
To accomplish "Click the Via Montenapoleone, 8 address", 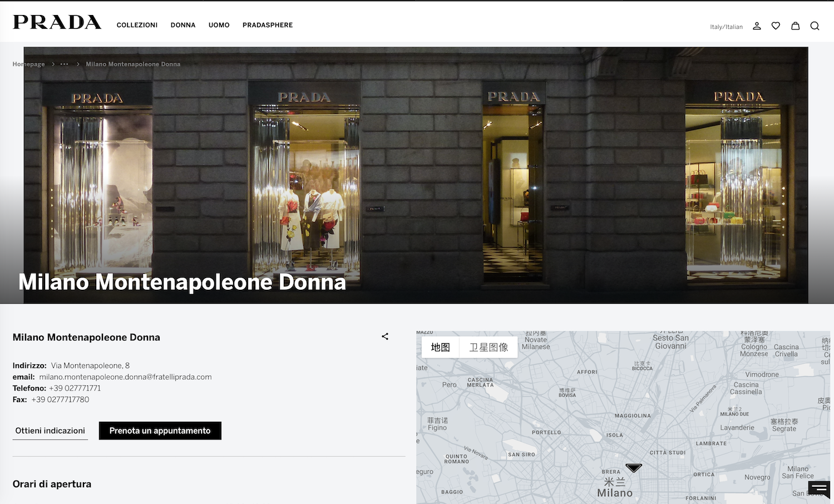I will coord(90,365).
